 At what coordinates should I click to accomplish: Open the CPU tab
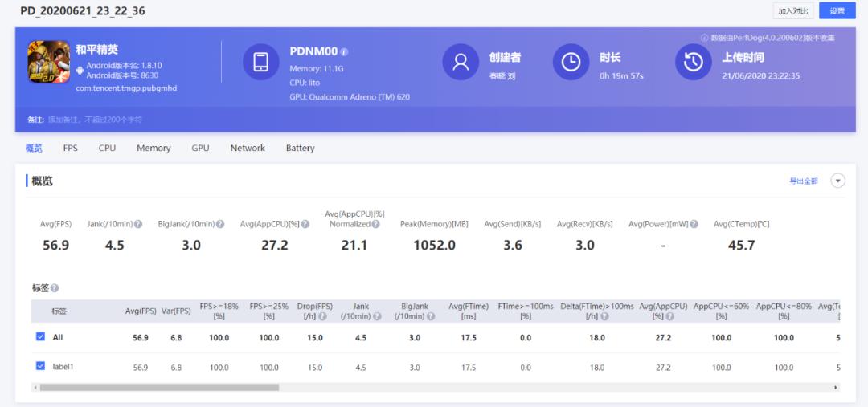click(108, 148)
